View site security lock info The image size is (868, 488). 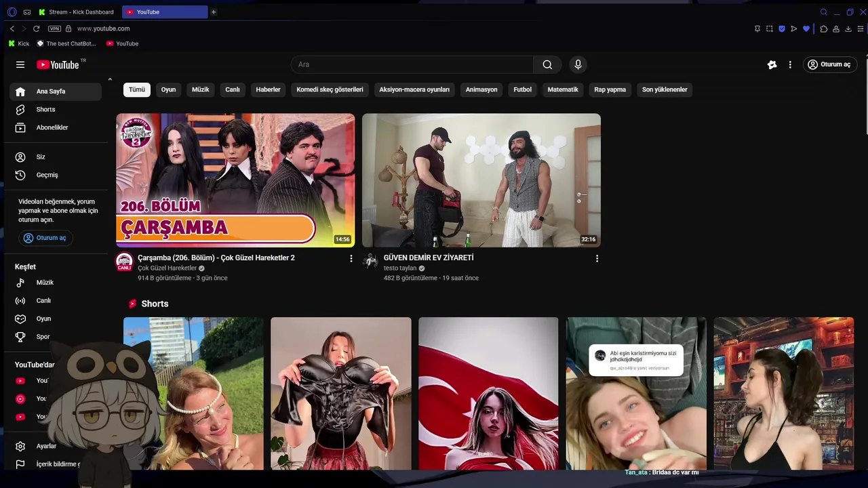(x=68, y=28)
